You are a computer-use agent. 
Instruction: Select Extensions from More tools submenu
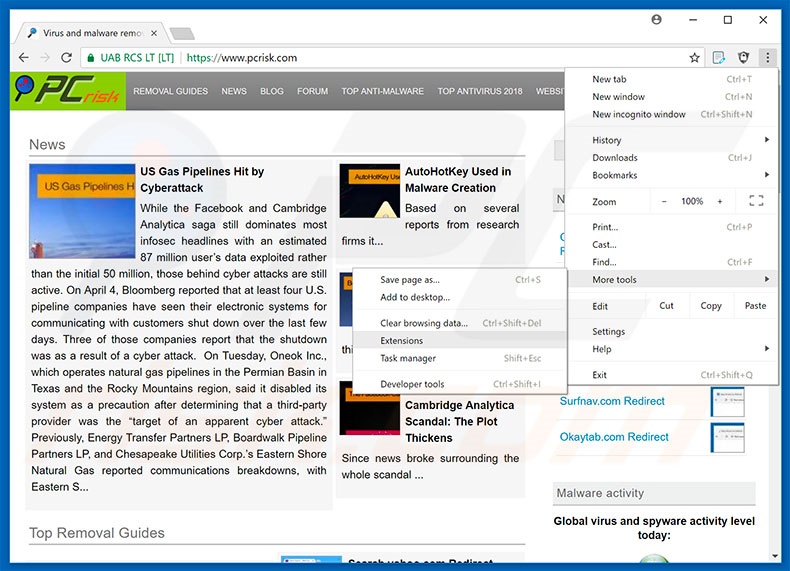point(402,340)
